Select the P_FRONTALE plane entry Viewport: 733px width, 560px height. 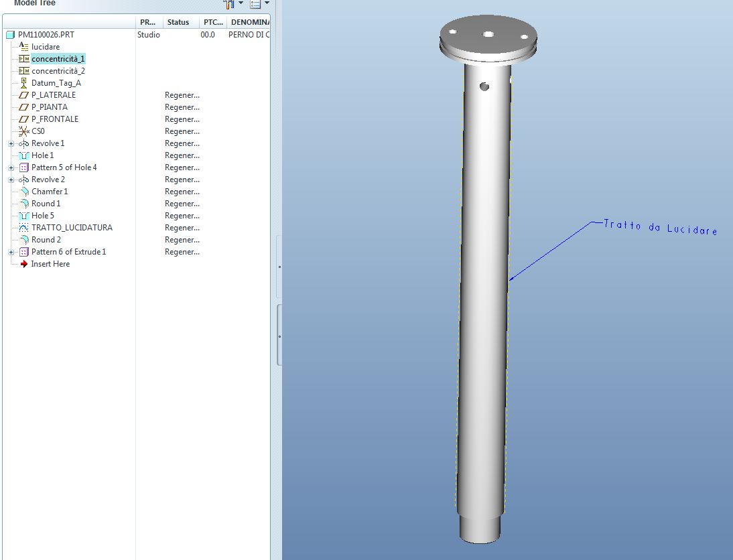click(x=55, y=119)
